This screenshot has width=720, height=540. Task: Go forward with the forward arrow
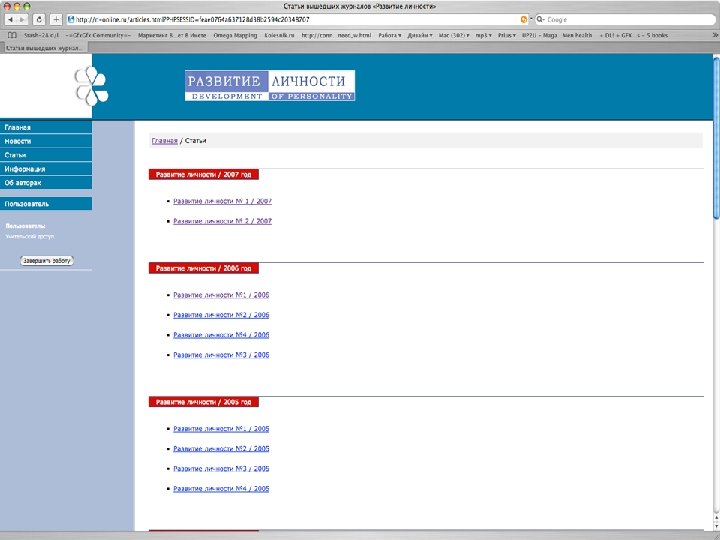click(22, 20)
